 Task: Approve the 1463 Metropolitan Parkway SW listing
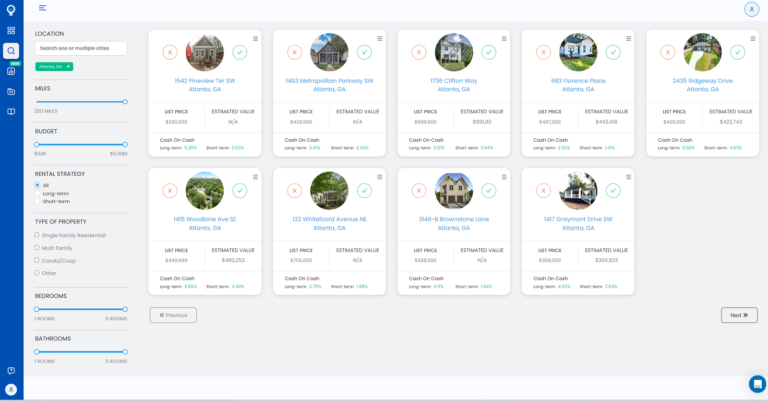[x=364, y=52]
